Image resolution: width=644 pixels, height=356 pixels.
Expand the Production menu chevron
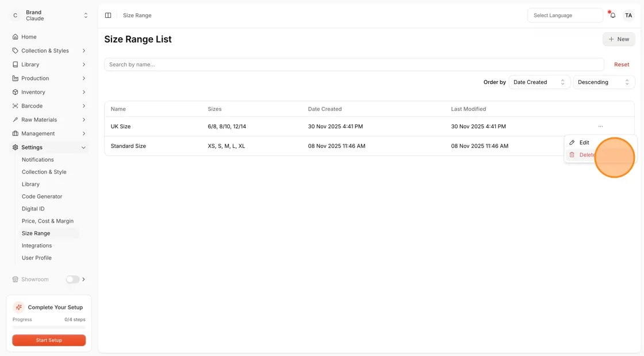[x=84, y=78]
